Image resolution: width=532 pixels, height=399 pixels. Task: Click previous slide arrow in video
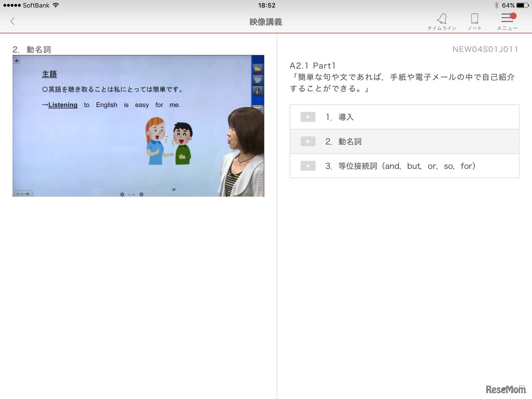click(x=122, y=194)
